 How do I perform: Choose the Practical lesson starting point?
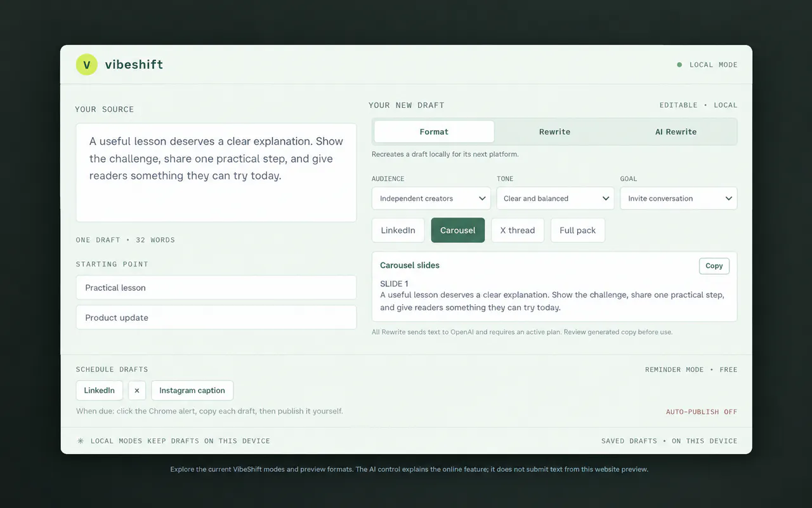(216, 288)
